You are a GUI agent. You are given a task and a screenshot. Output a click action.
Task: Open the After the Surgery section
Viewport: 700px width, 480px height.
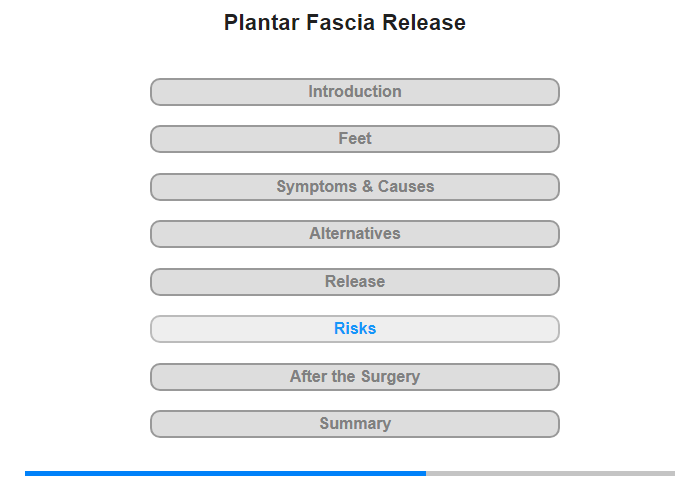354,377
